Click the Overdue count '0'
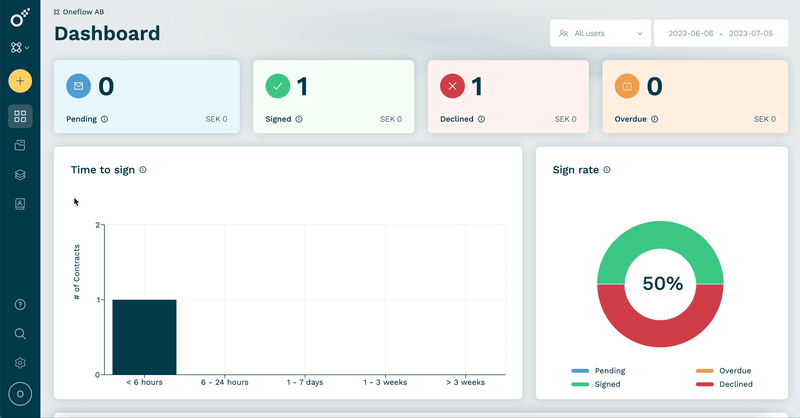The image size is (800, 418). [655, 86]
